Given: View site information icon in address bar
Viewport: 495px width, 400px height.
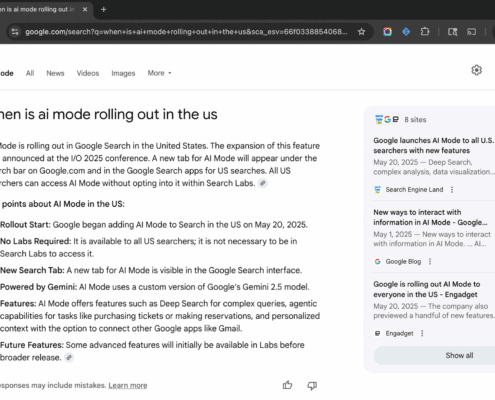Looking at the screenshot, I should (x=15, y=32).
